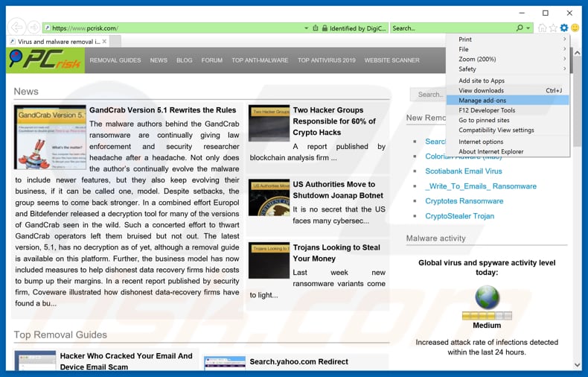This screenshot has height=377, width=588.
Task: Expand the Safety submenu
Action: pos(508,69)
